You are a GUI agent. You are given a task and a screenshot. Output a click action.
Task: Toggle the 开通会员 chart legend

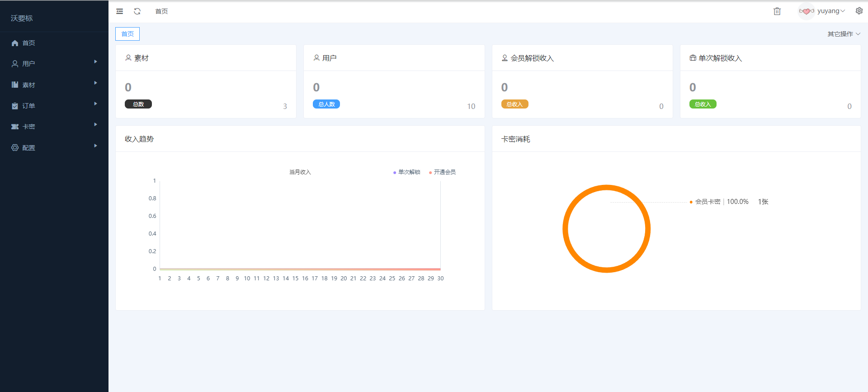[442, 172]
